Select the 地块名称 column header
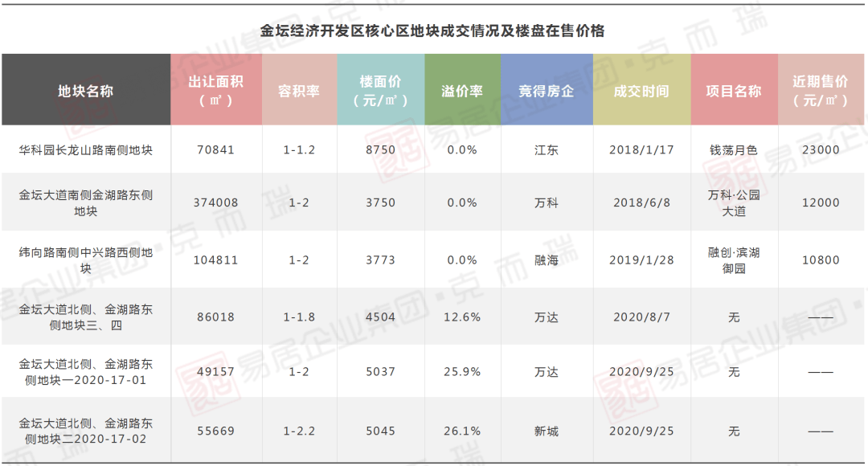Screen dimensions: 868x466 tap(86, 90)
